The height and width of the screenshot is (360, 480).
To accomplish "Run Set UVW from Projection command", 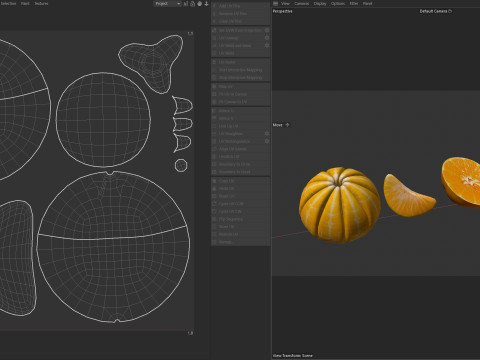I will point(240,30).
